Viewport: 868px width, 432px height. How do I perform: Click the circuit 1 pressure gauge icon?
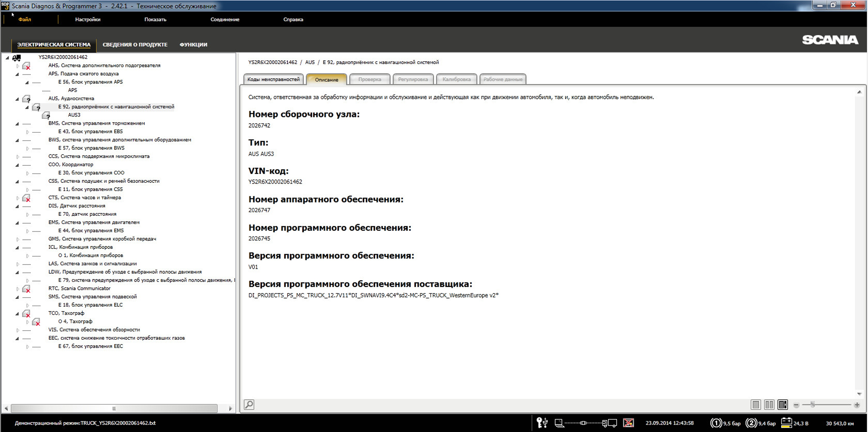[716, 423]
